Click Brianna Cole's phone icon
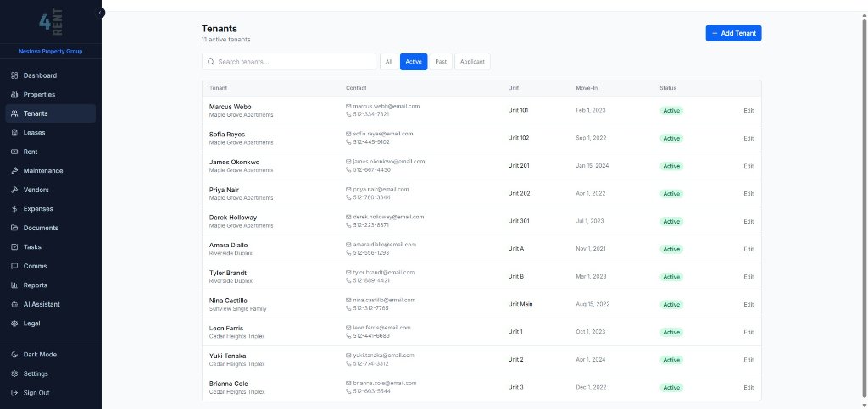Image resolution: width=868 pixels, height=409 pixels. point(348,391)
